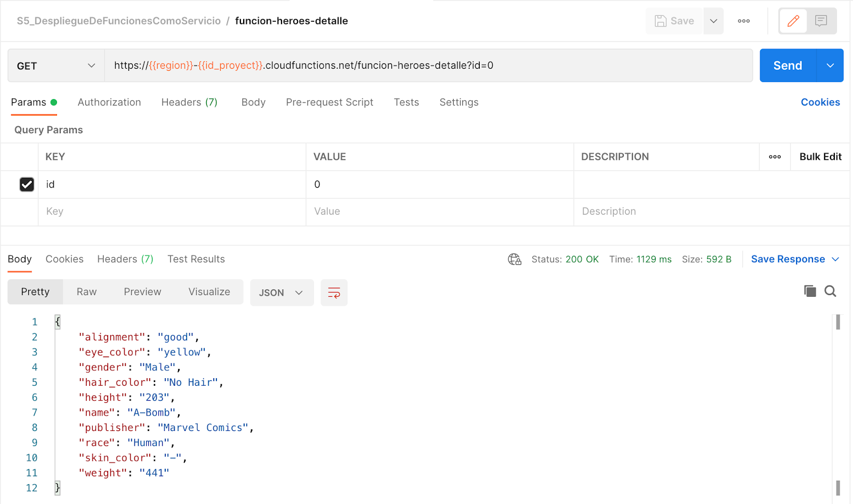This screenshot has width=853, height=504.
Task: Open the Authorization tab
Action: [109, 102]
